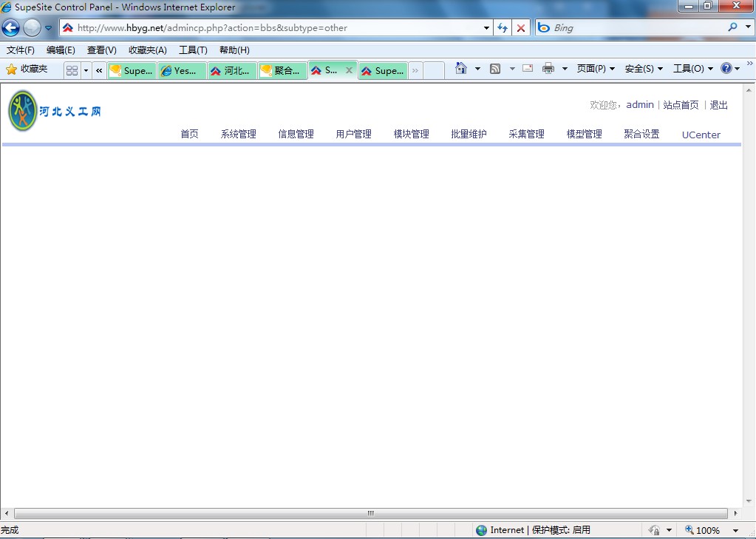Click the Refresh page icon

[x=503, y=28]
